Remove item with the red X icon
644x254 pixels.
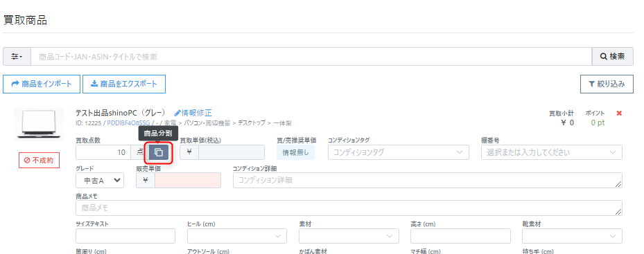click(619, 114)
